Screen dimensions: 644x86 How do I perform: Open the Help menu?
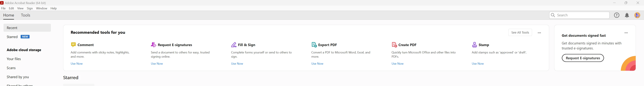54,8
